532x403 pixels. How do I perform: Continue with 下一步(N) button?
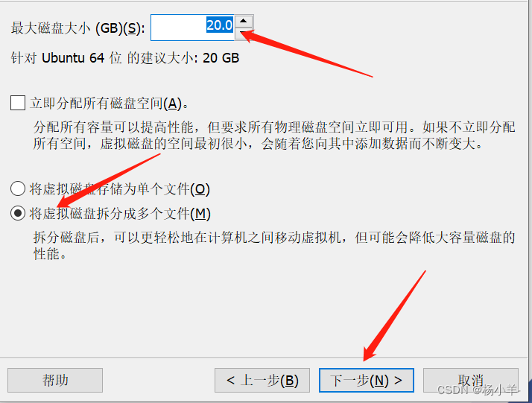click(x=367, y=380)
